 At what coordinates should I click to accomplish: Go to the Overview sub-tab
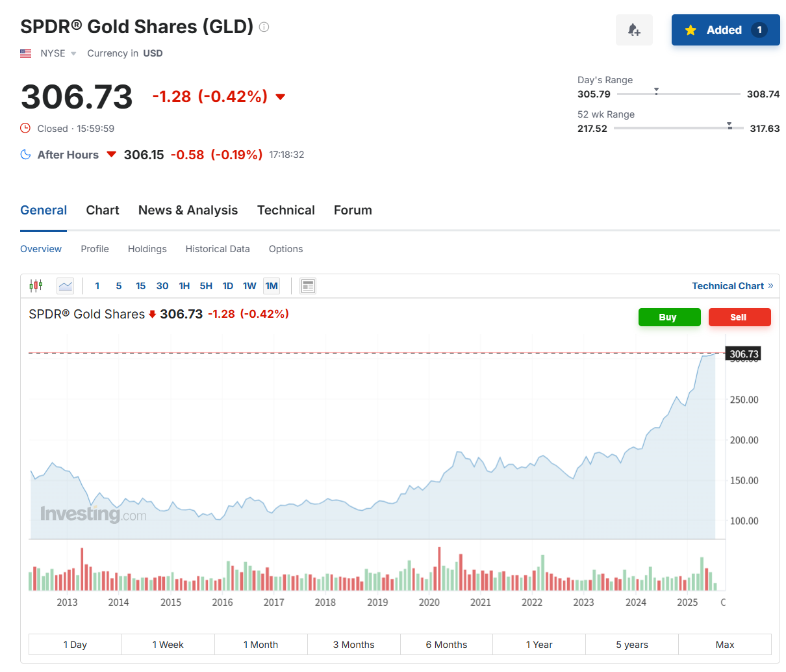click(x=41, y=249)
